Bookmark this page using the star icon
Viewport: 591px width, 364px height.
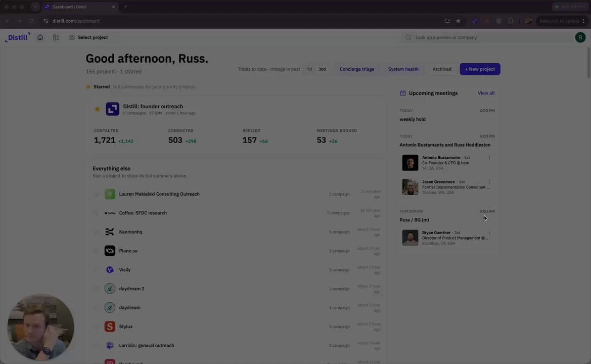[x=458, y=21]
